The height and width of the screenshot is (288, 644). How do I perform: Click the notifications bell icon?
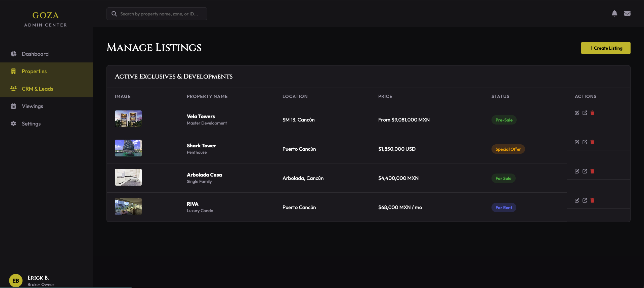click(614, 13)
